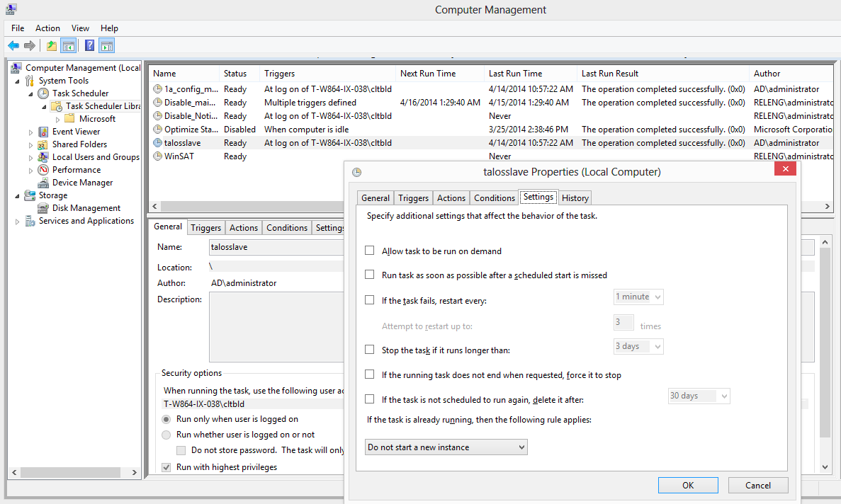Select the WinSAT task clock icon
Viewport: 841px width, 504px height.
click(158, 156)
